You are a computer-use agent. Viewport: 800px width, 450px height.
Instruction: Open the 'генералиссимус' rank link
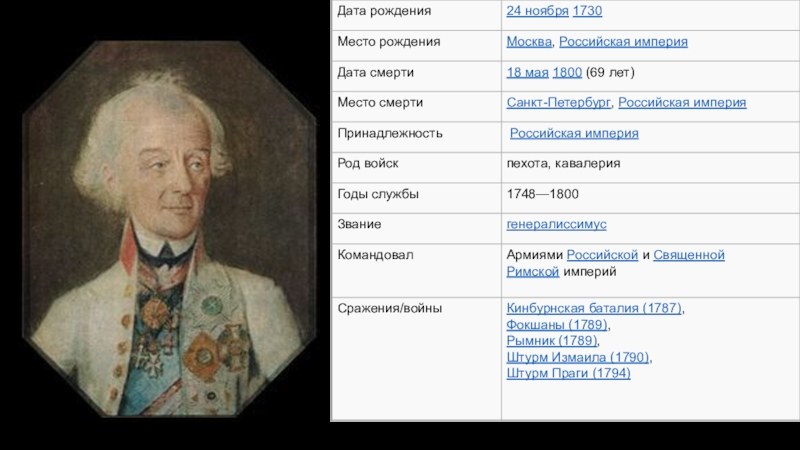coord(557,224)
